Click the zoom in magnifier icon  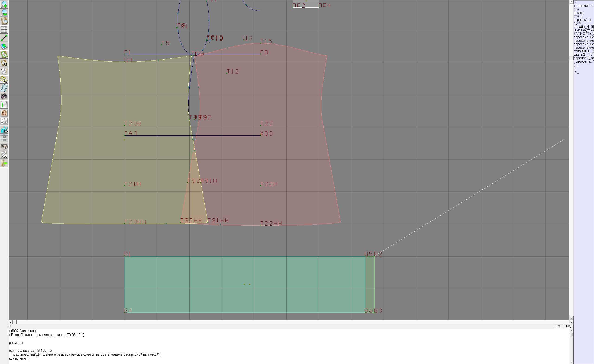(x=4, y=4)
